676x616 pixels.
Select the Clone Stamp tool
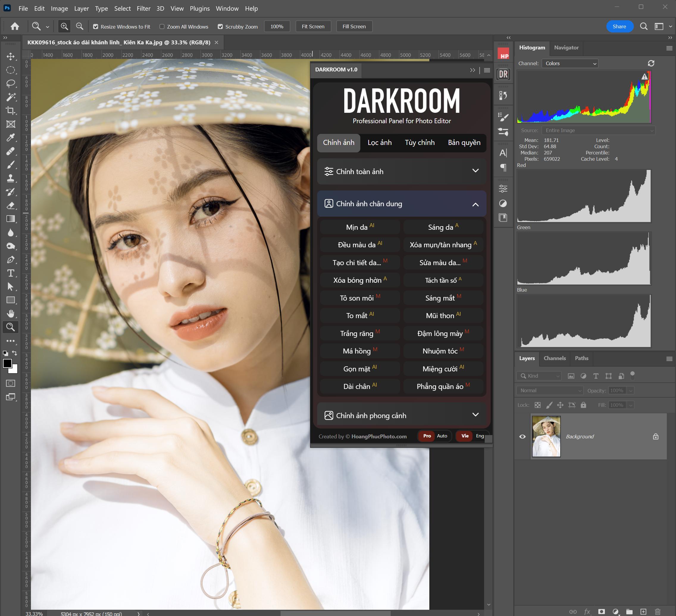[10, 178]
